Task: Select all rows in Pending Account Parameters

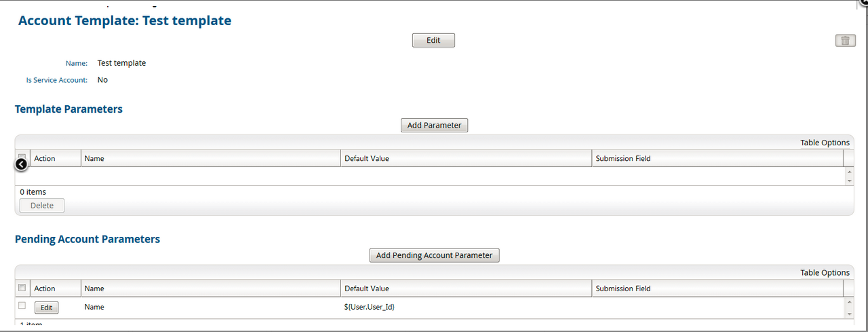Action: tap(22, 288)
